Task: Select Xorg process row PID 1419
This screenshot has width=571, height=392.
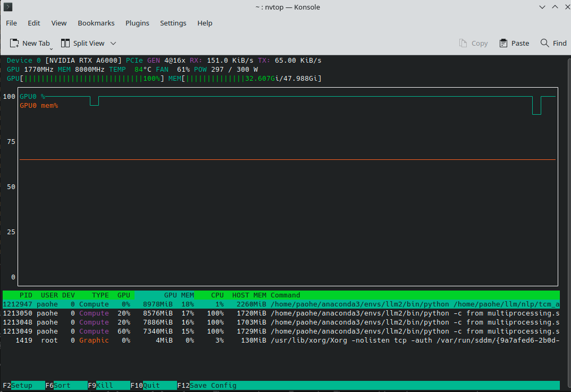Action: tap(281, 340)
